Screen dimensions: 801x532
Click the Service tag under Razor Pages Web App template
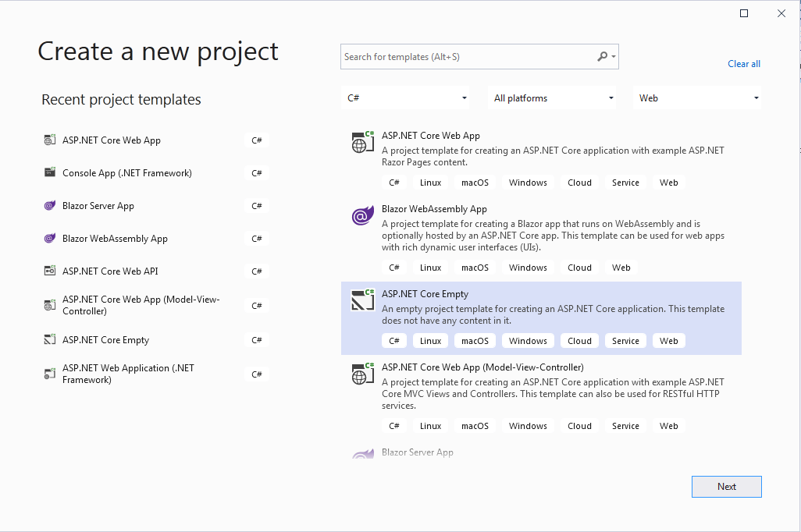(625, 183)
